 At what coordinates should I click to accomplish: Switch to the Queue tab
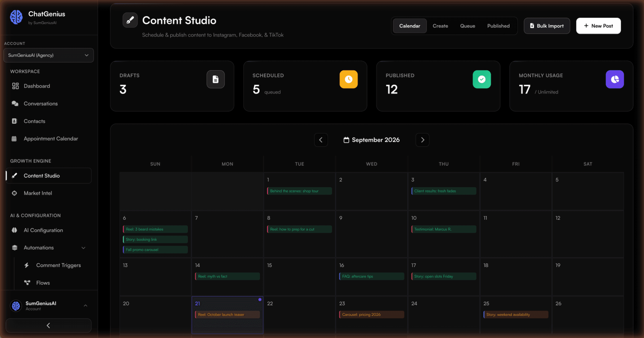468,26
